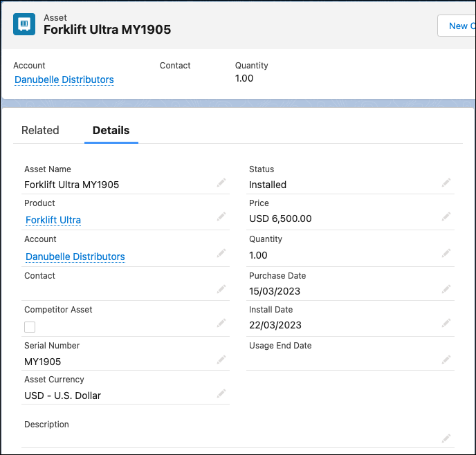Edit the Description field pencil icon
The width and height of the screenshot is (476, 455).
tap(446, 438)
